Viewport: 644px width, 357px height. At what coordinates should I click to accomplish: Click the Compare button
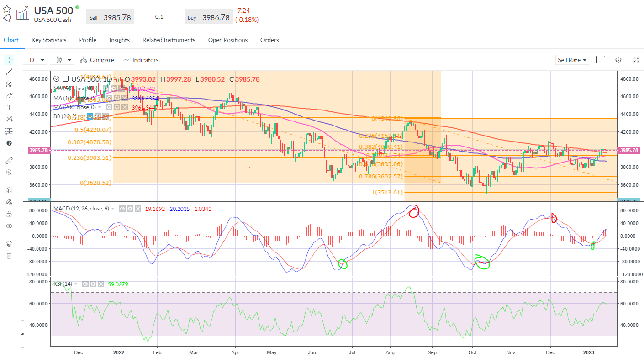click(98, 60)
